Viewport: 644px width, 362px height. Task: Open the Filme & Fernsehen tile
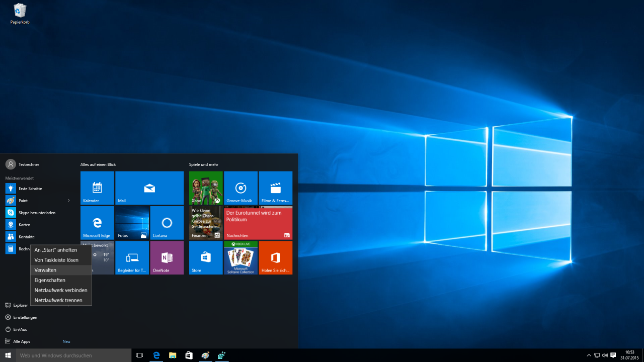276,188
